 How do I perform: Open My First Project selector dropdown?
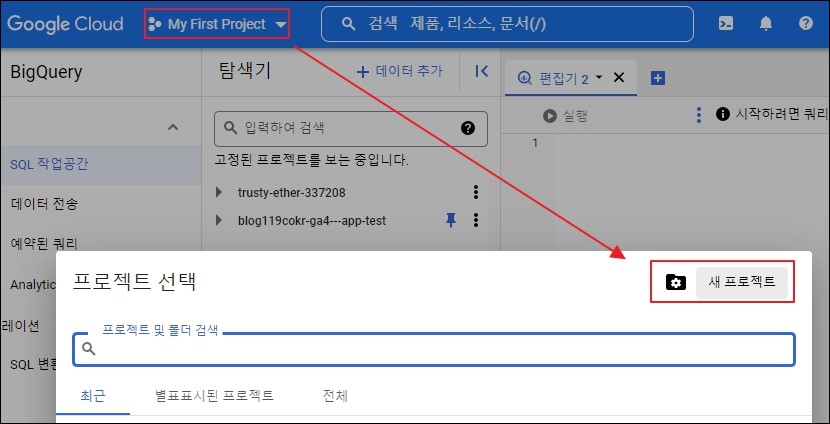pos(216,23)
